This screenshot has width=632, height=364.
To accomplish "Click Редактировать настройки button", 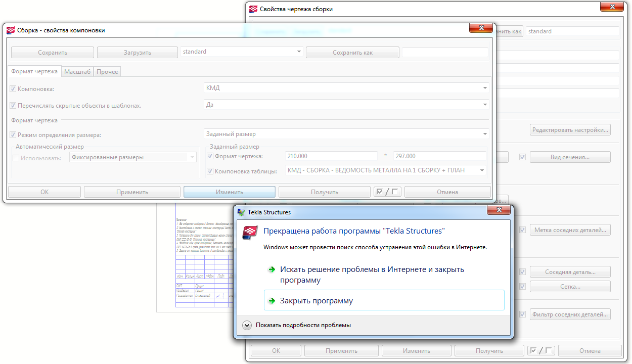I will tap(570, 130).
